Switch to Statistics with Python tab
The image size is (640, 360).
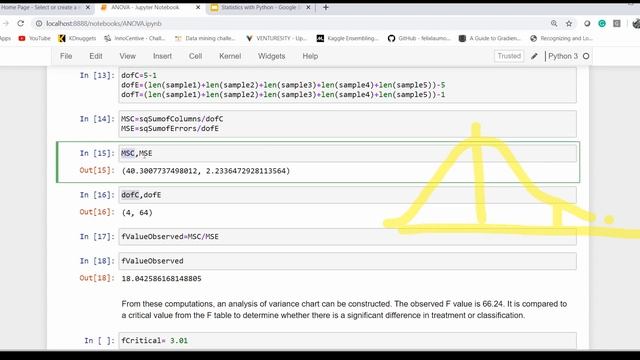[260, 7]
